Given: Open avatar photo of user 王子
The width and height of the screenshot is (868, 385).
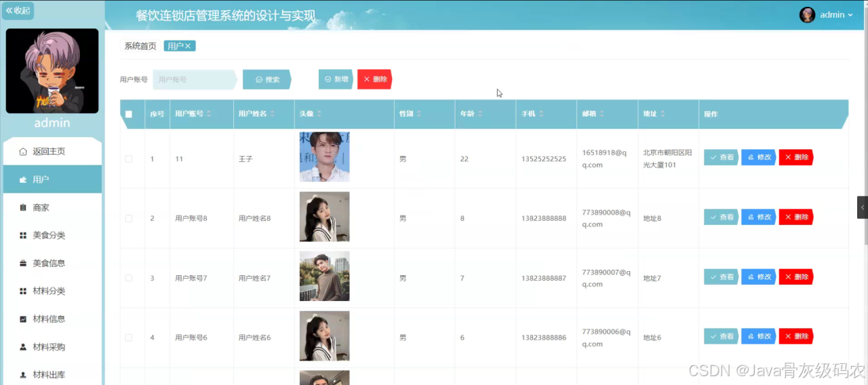Looking at the screenshot, I should click(325, 157).
